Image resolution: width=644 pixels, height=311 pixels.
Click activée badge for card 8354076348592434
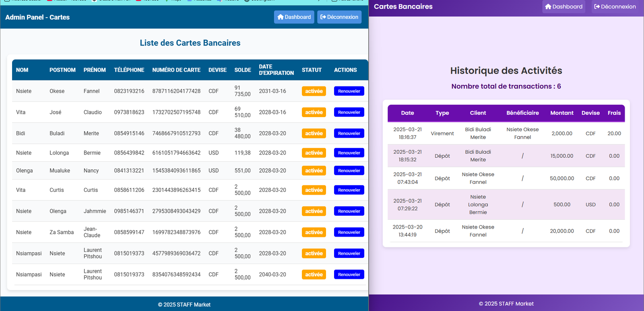314,274
